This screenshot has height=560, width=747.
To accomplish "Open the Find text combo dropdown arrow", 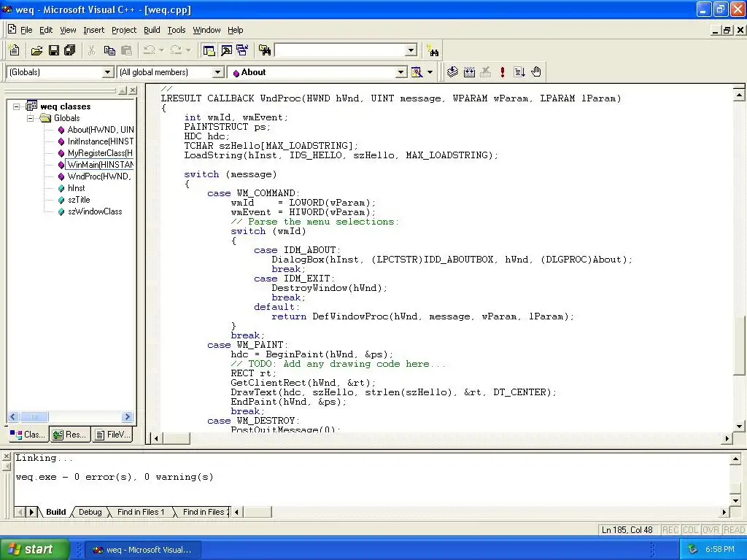I will tap(411, 50).
